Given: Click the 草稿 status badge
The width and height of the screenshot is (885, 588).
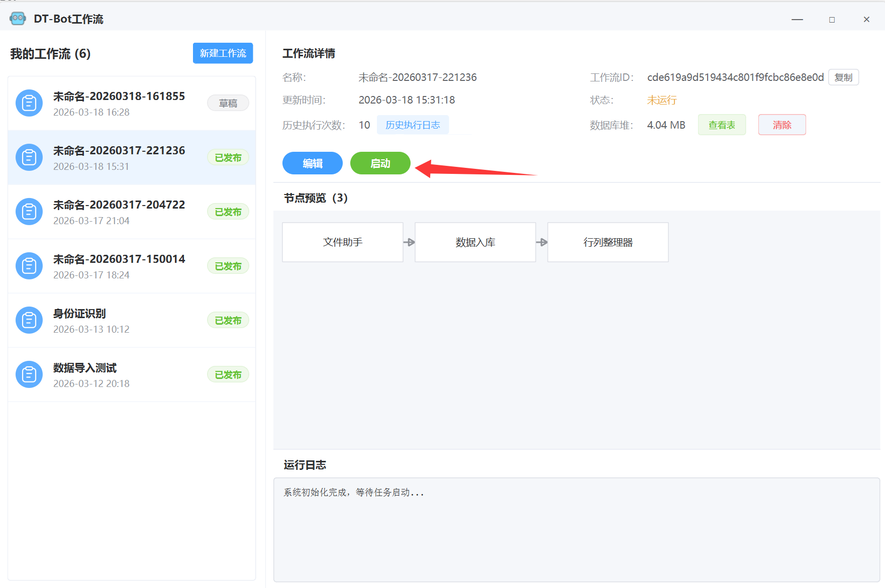Looking at the screenshot, I should 228,103.
